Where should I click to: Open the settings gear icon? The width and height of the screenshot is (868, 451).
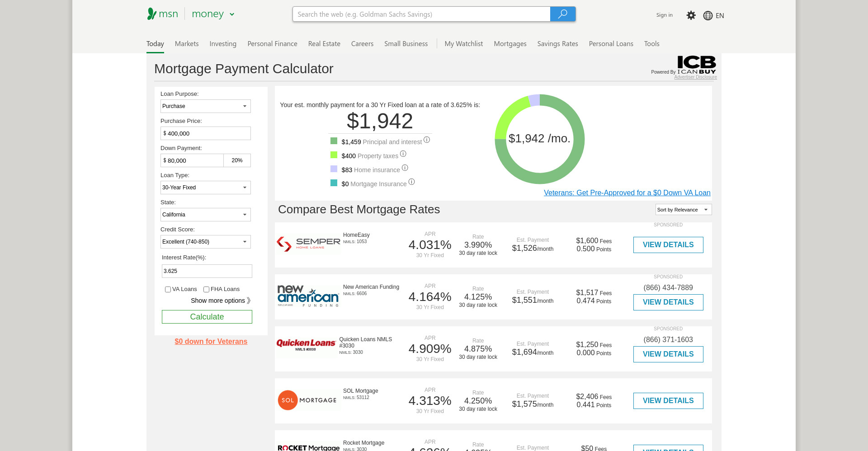[x=691, y=15]
